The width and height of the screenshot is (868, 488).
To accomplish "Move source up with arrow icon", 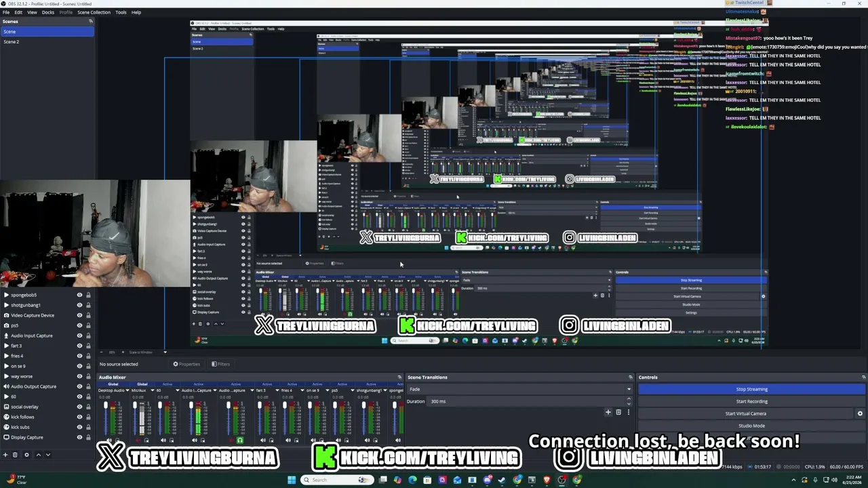I will tap(38, 455).
